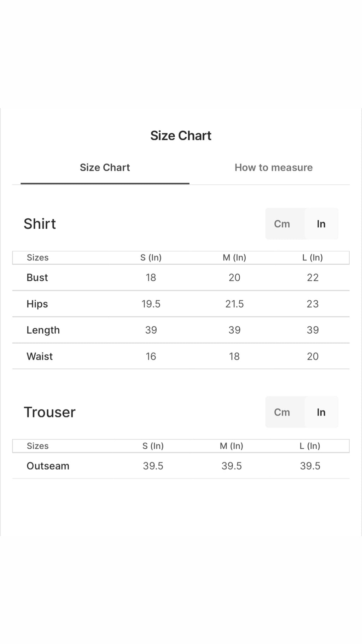The image size is (362, 644).
Task: Click the Shirt L (In) column header
Action: pyautogui.click(x=313, y=258)
